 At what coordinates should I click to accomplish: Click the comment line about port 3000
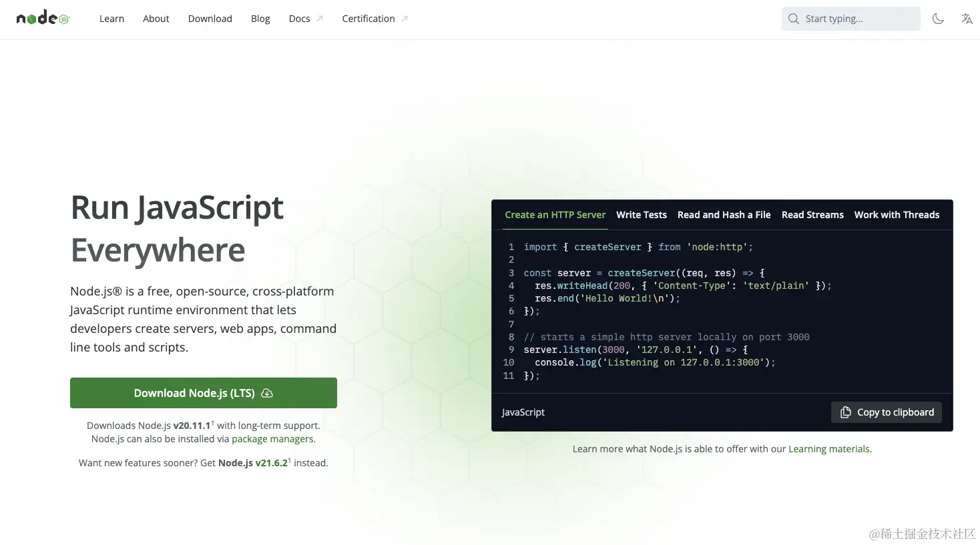(666, 337)
